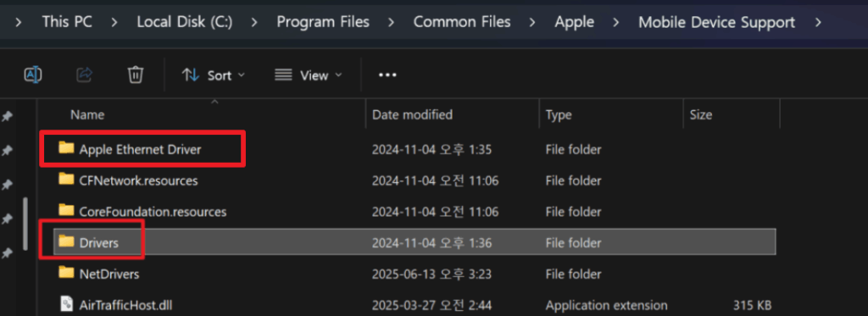
Task: Select the CFNetwork.resources folder icon
Action: [66, 180]
